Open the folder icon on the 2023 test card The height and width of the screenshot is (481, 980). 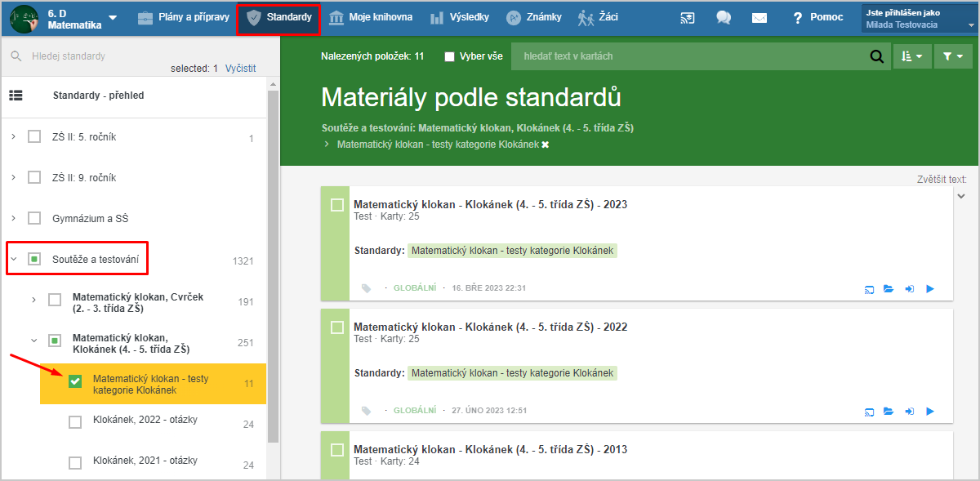pos(889,288)
